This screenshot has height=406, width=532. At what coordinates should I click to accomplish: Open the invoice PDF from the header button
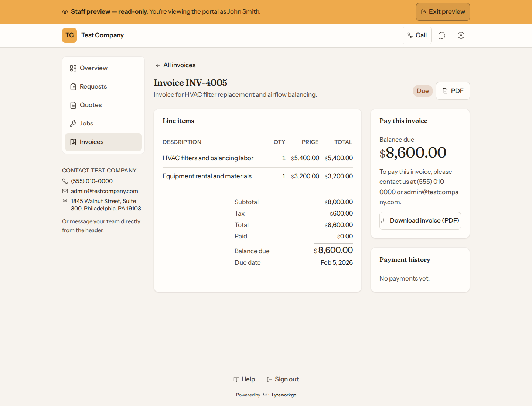point(453,91)
